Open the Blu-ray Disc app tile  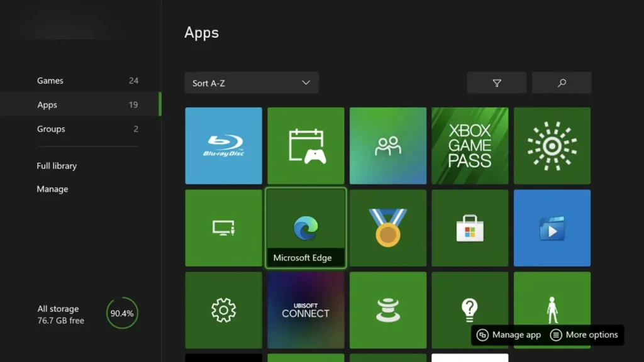(223, 146)
